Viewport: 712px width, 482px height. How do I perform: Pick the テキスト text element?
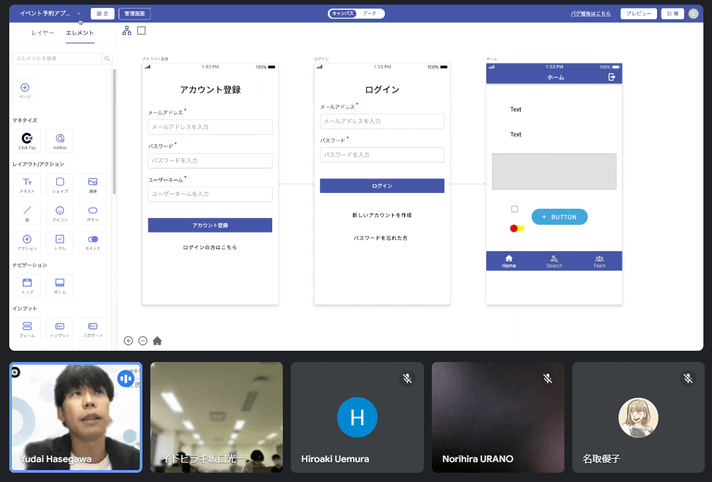(26, 184)
